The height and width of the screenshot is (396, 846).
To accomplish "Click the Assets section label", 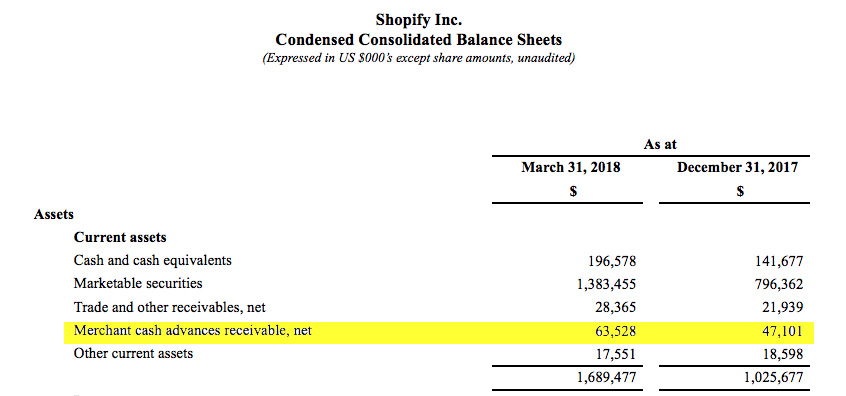I will click(53, 214).
